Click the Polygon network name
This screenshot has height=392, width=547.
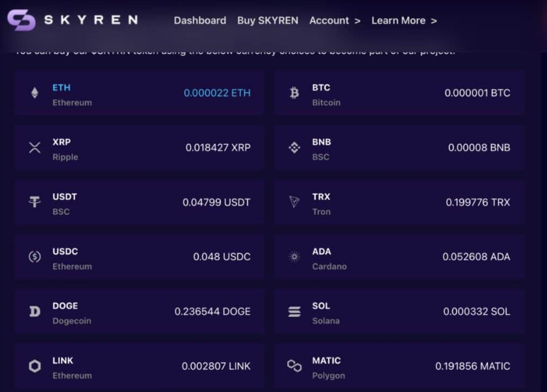pos(329,376)
